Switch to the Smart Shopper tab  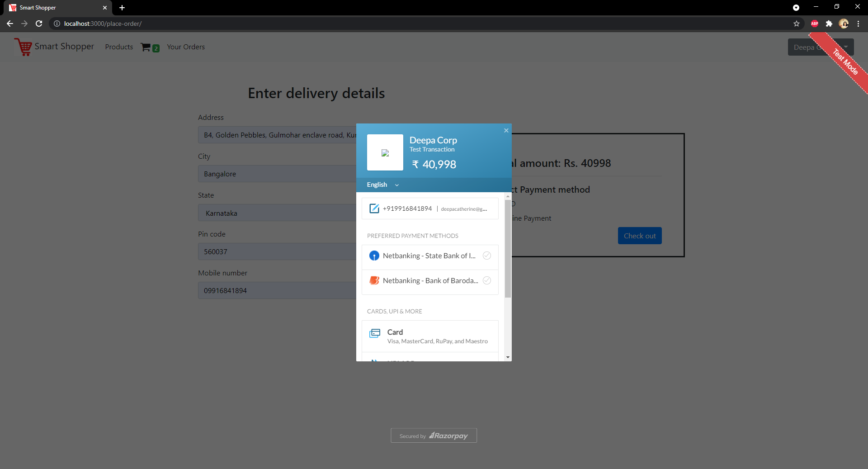pos(58,8)
